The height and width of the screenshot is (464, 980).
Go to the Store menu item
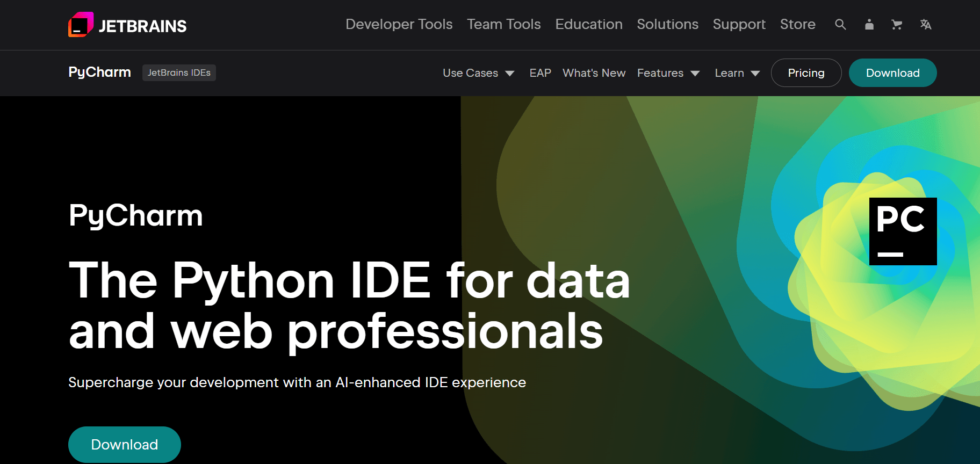pyautogui.click(x=798, y=24)
